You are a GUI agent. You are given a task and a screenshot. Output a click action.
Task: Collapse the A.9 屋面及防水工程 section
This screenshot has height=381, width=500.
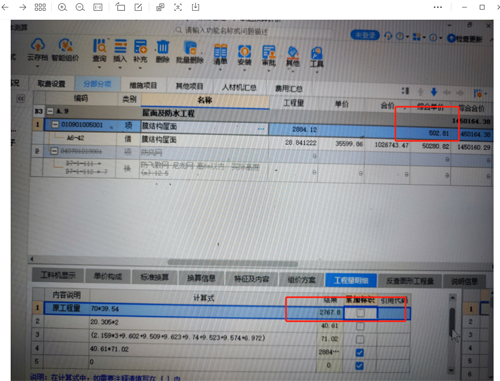(50, 111)
